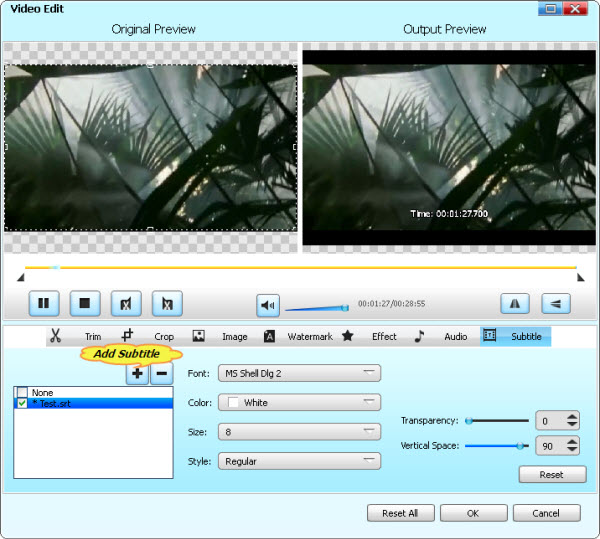Click the left trim marker triangle

coord(21,277)
